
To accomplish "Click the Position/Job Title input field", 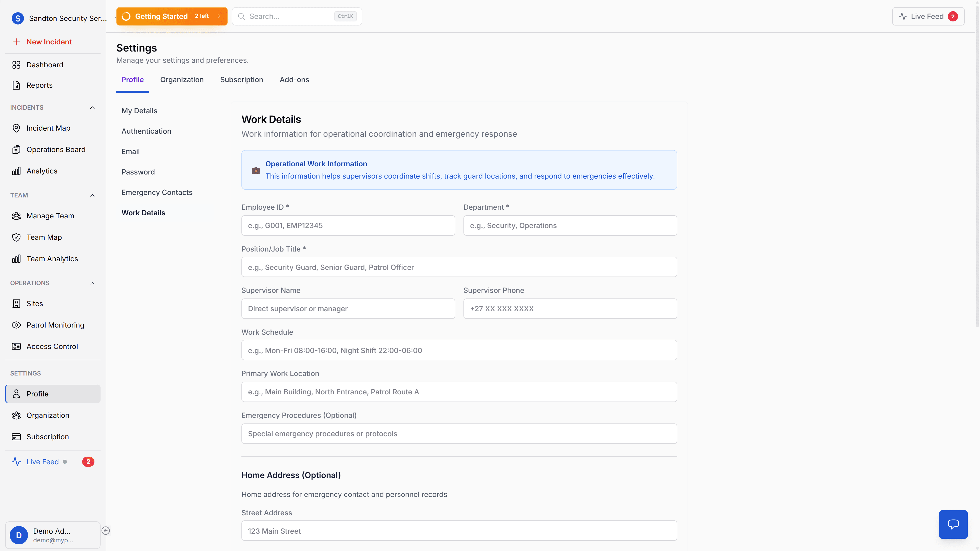I will click(459, 267).
